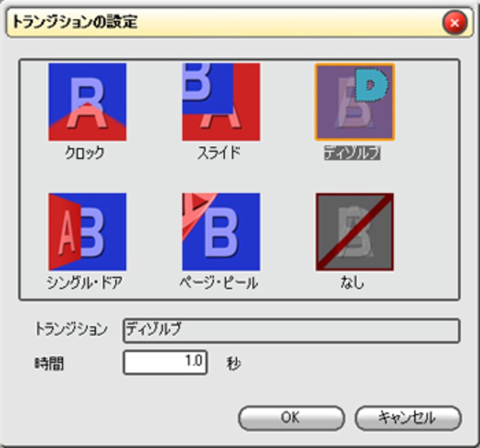Confirm settings with the OK button
Viewport: 480px width, 448px height.
coord(291,417)
